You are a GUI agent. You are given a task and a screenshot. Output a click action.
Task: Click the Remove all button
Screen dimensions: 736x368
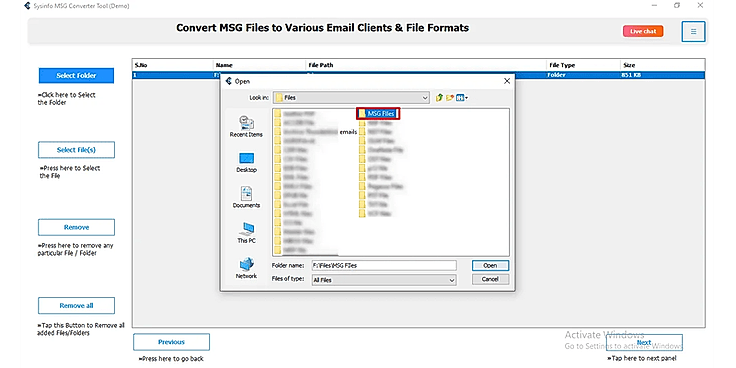point(77,306)
